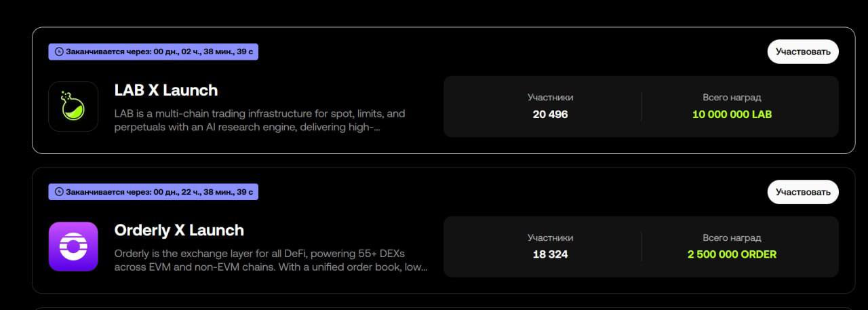Click the 02 ч. countdown timer text

190,52
